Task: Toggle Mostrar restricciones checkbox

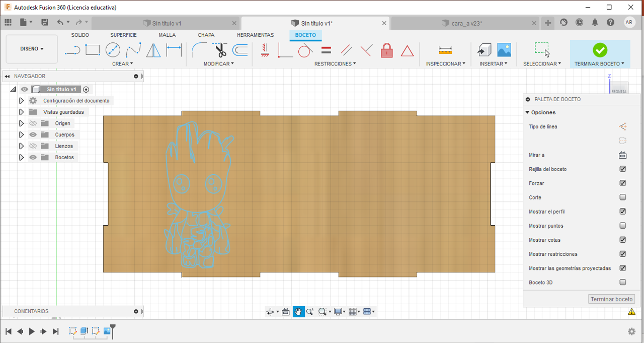Action: [623, 254]
